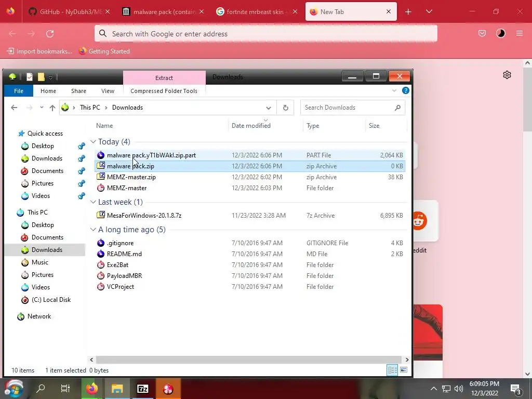The image size is (532, 399).
Task: Open Firefox account avatar icon
Action: pos(500,33)
